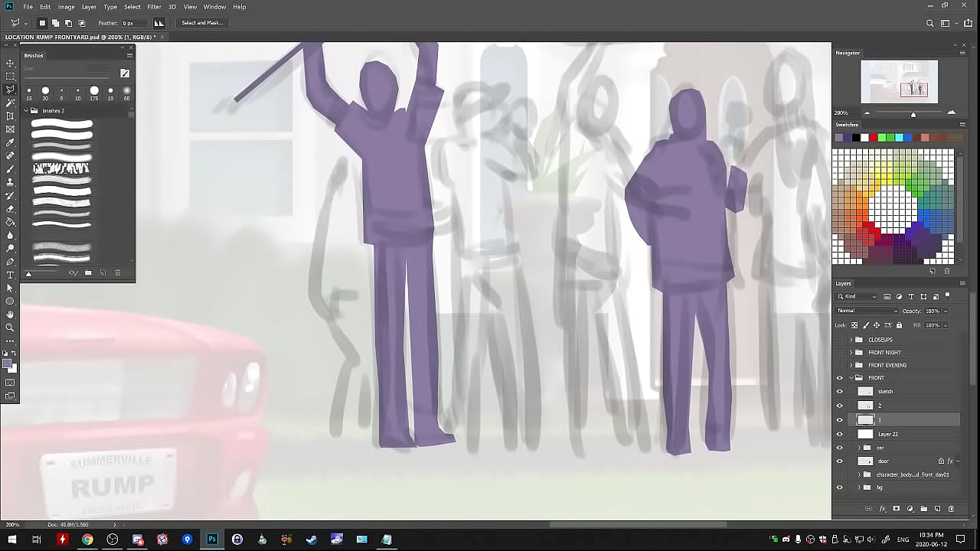The image size is (980, 551).
Task: Open the Layer menu
Action: [x=89, y=7]
